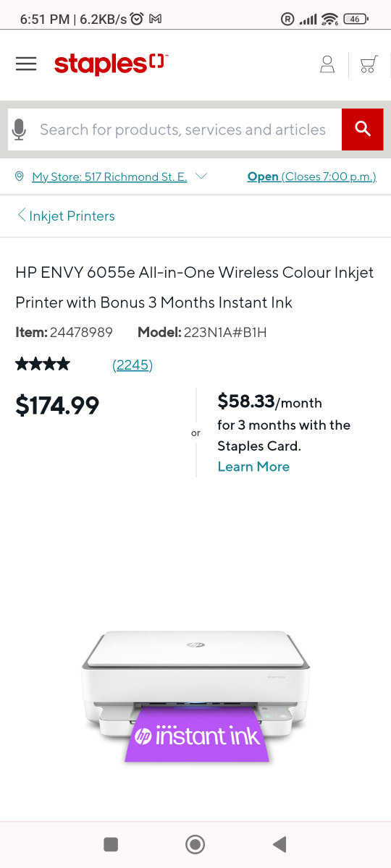Click the search products input field
Screen dimensions: 391x868
pyautogui.click(x=182, y=130)
